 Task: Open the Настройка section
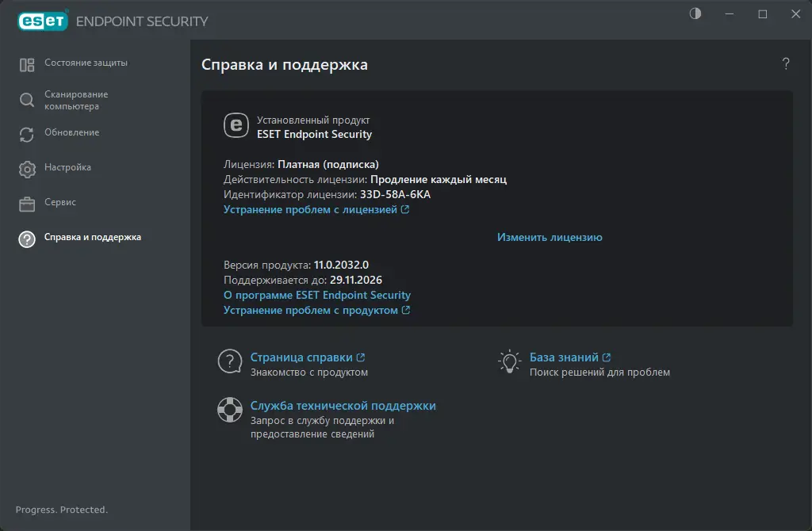(67, 167)
